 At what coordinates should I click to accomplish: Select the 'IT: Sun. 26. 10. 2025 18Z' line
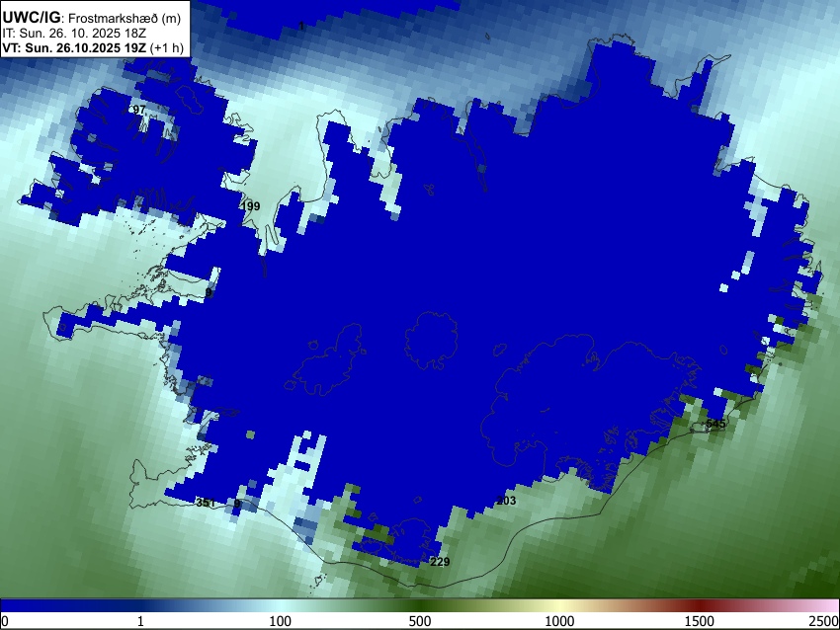74,34
